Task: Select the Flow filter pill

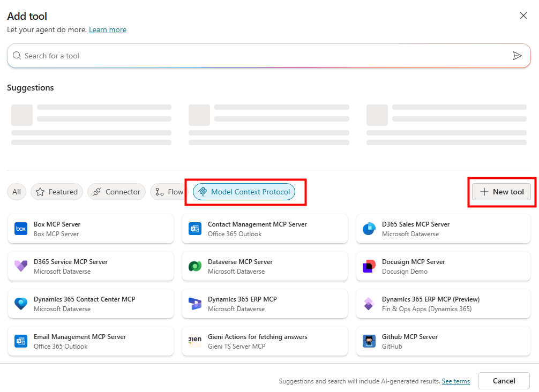Action: [x=169, y=192]
